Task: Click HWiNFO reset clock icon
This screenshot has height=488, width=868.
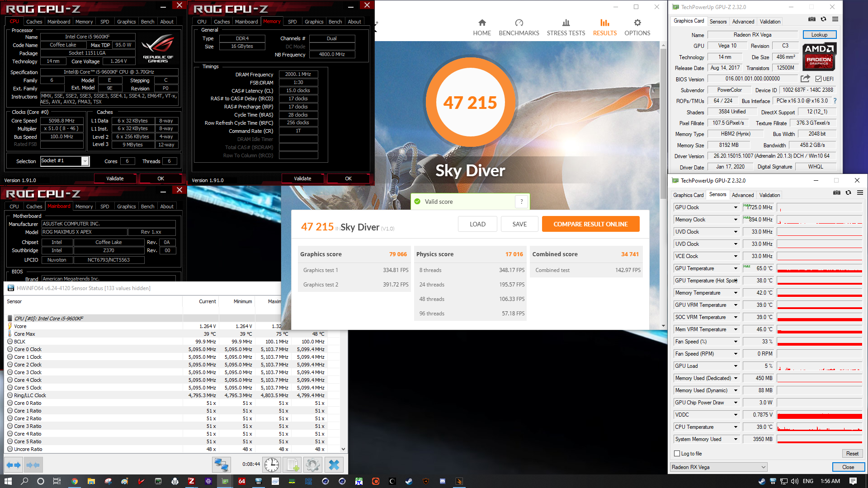Action: point(272,465)
